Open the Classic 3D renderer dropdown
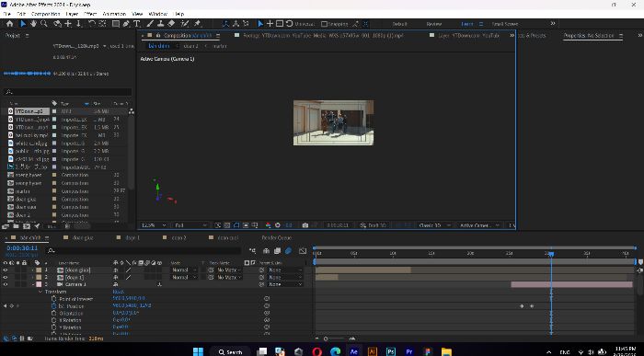 (434, 225)
